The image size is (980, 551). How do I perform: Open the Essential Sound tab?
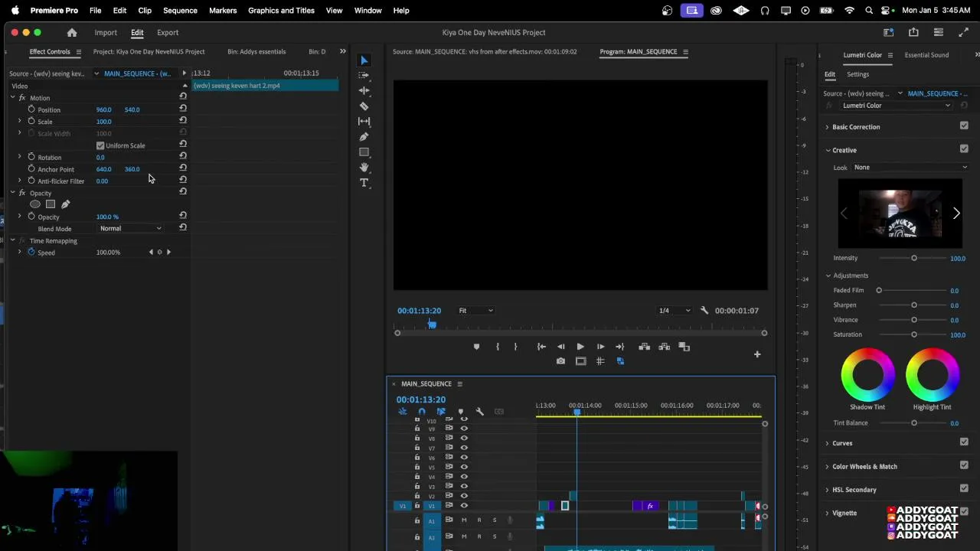coord(926,55)
